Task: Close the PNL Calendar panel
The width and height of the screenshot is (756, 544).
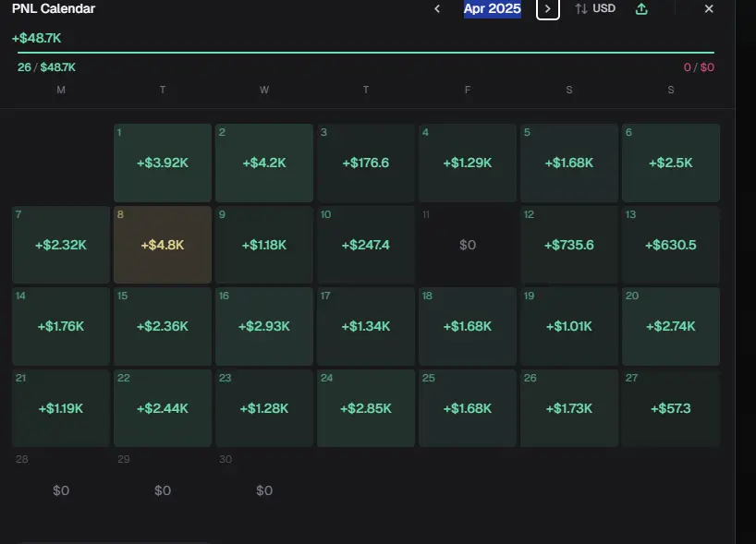Action: (x=709, y=8)
